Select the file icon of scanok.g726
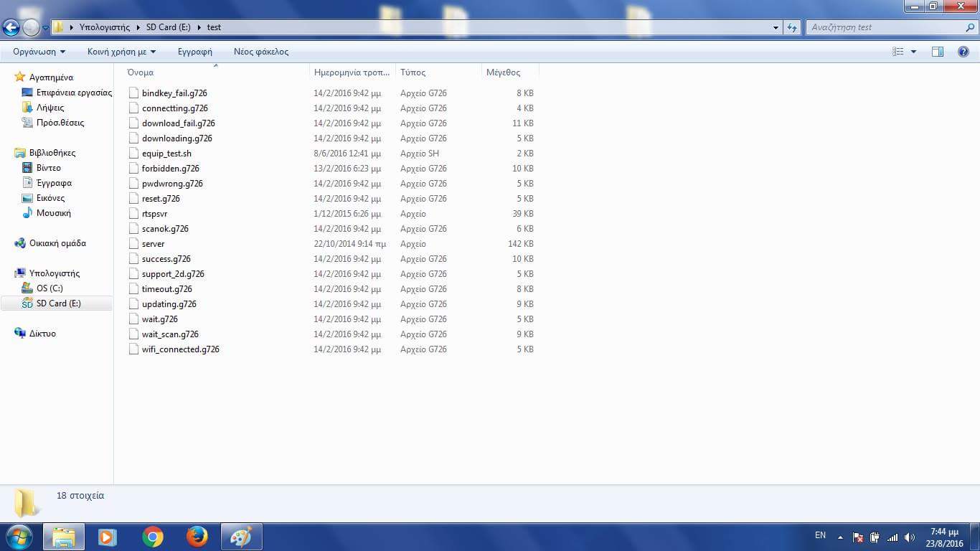Image resolution: width=980 pixels, height=551 pixels. tap(133, 229)
